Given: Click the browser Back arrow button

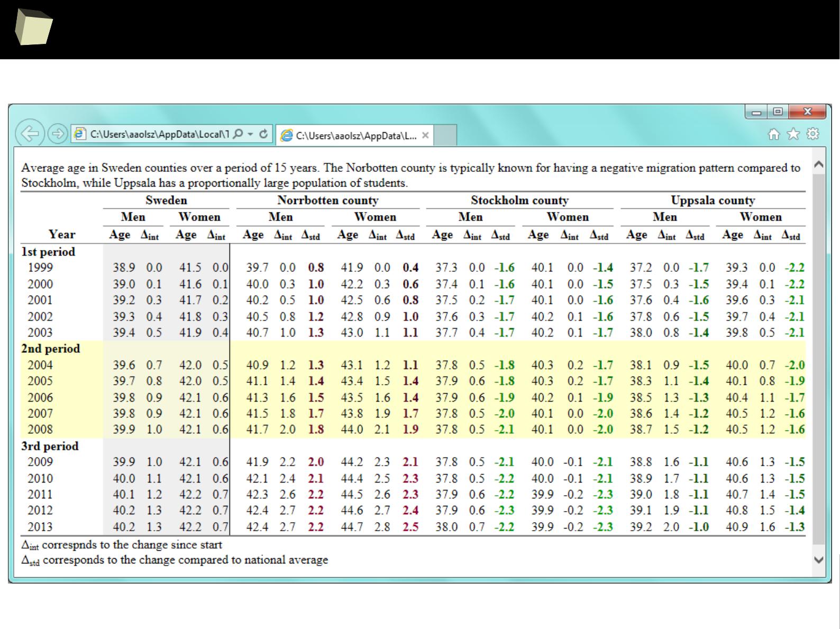Looking at the screenshot, I should pos(30,134).
